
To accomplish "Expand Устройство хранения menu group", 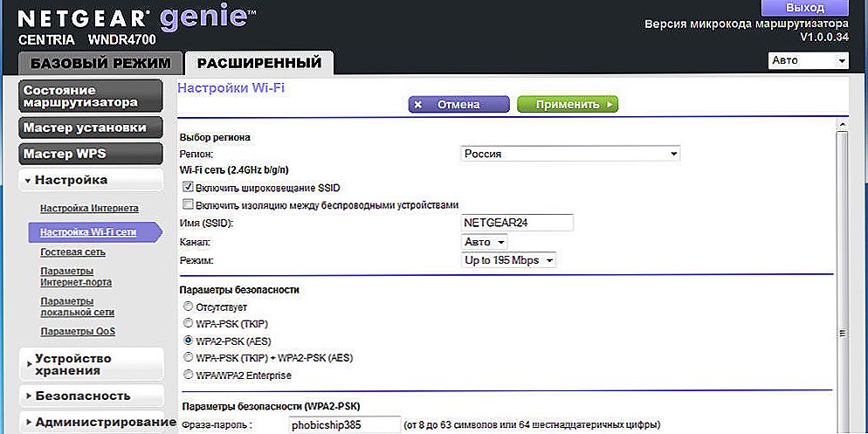I will tap(92, 364).
